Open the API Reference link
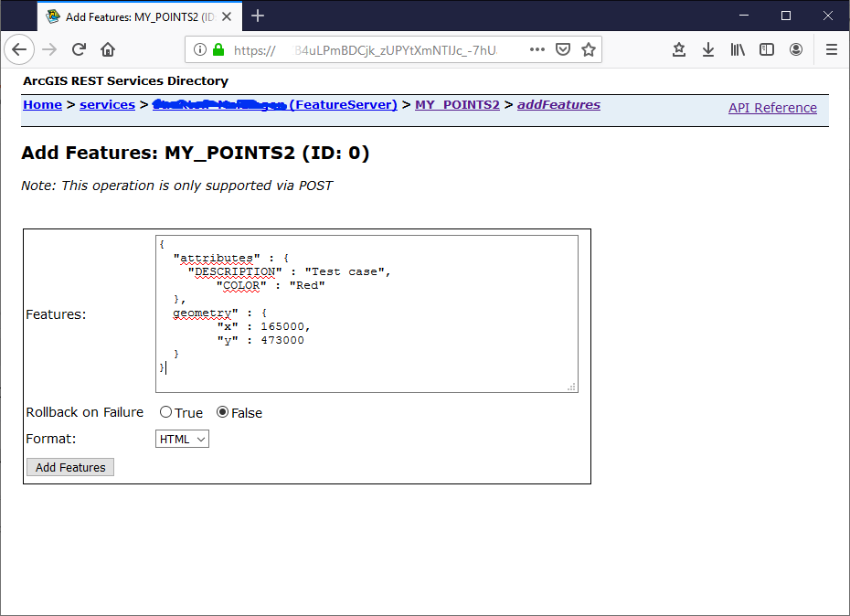This screenshot has height=616, width=850. (x=772, y=108)
